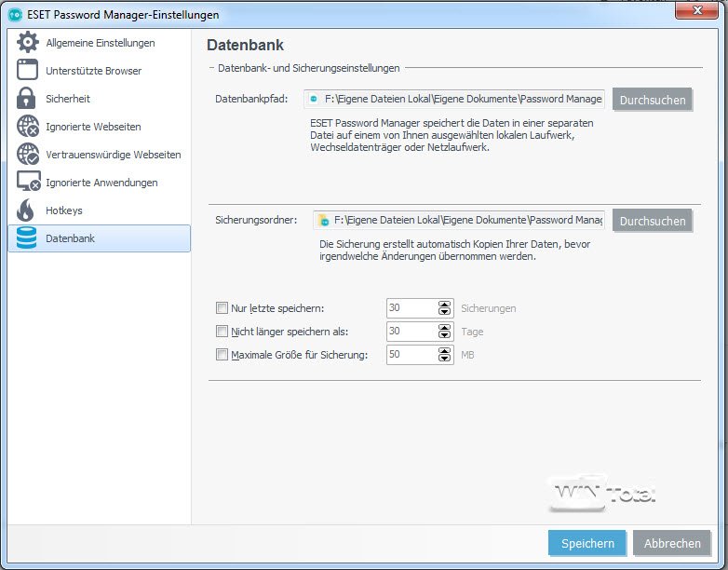728x570 pixels.
Task: Increase the Sicherungen count with the up arrow
Action: click(444, 305)
